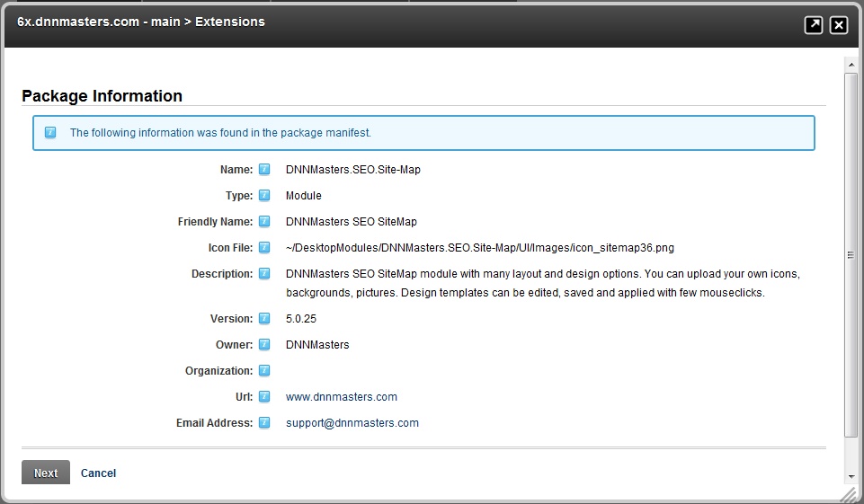The width and height of the screenshot is (864, 504).
Task: Click the Organization help icon
Action: (264, 370)
